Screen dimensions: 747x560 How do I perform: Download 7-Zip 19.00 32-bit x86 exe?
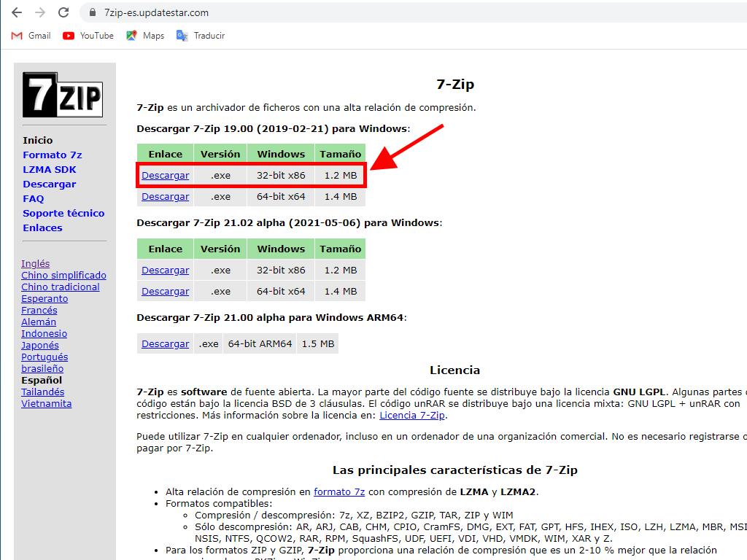tap(165, 176)
